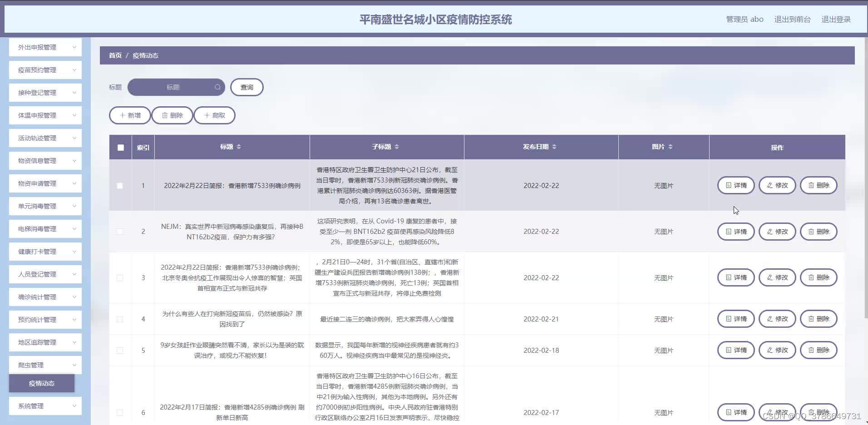Click 修改 for row 5
The image size is (868, 425).
(777, 350)
